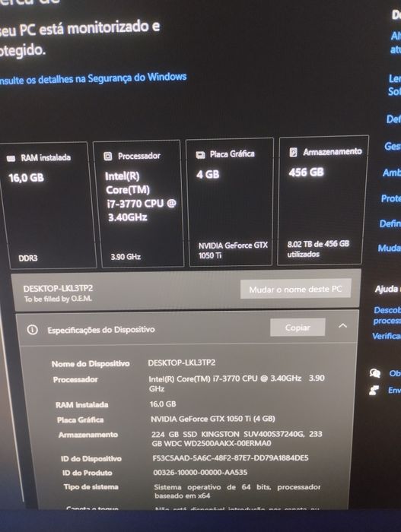Click the NVIDIA GeForce GTX 1050 Ti (4 GB) value
Image resolution: width=401 pixels, height=532 pixels.
point(213,419)
